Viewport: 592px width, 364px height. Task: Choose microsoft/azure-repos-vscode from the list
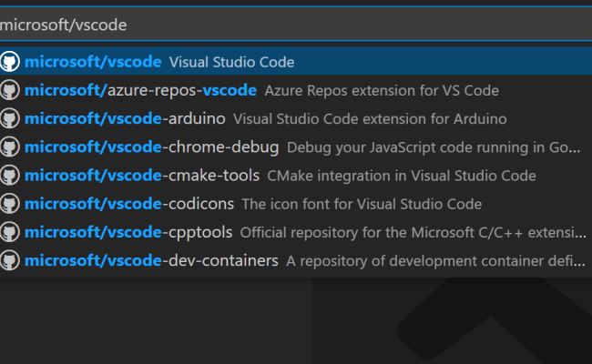point(141,90)
